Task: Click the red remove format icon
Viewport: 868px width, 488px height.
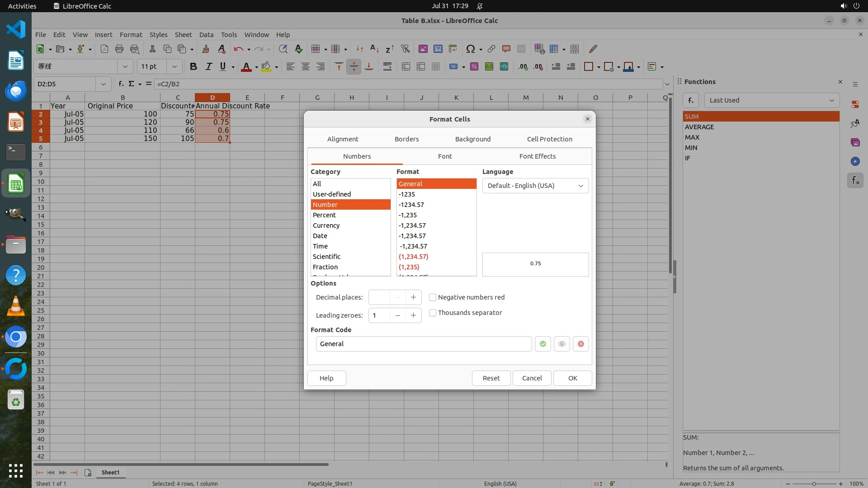Action: (x=580, y=344)
